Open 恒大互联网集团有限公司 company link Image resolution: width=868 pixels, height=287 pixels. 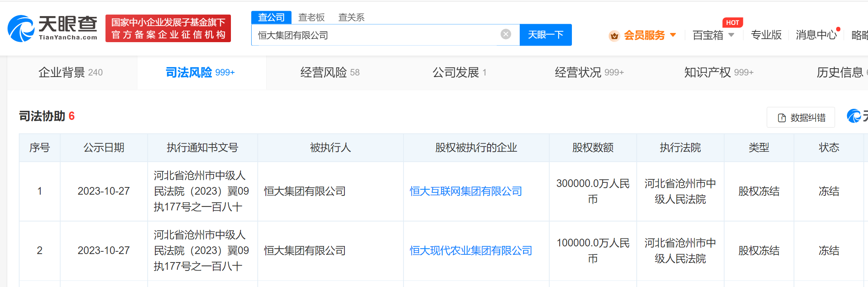click(466, 191)
